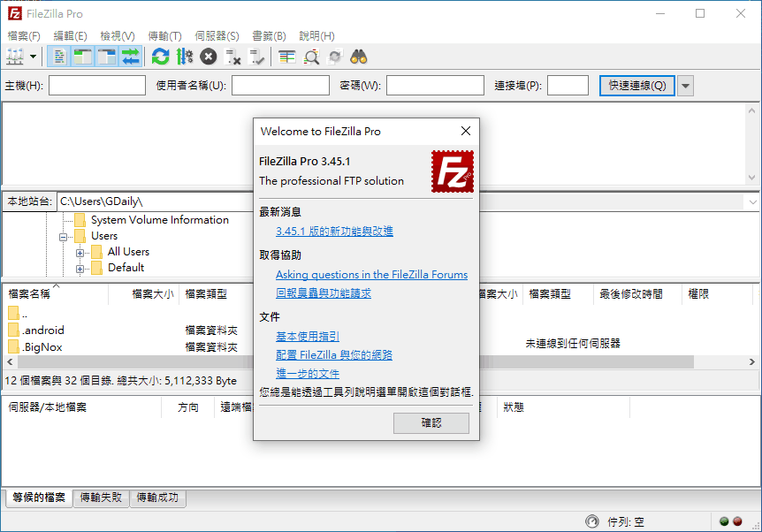Collapse the Users tree node
The width and height of the screenshot is (762, 532).
63,237
